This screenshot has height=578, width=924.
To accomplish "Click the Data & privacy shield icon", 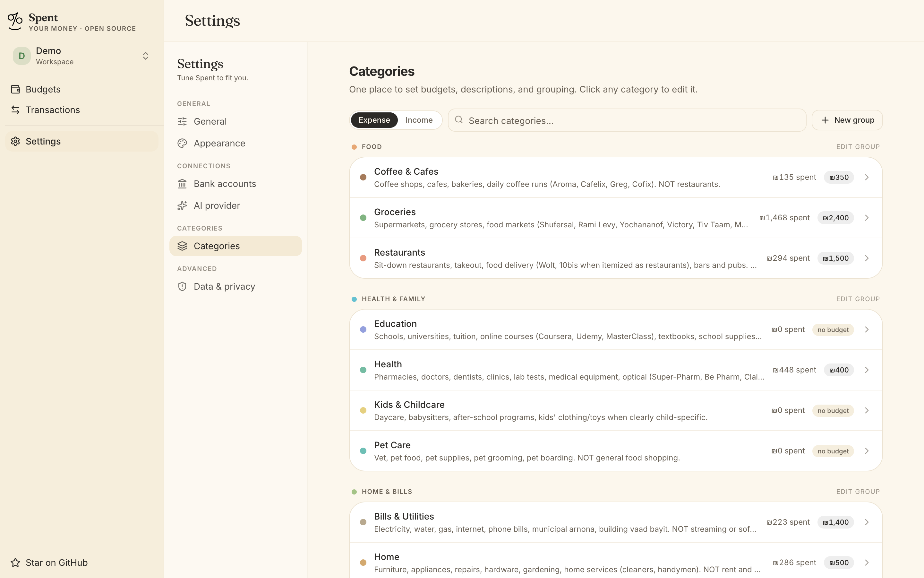I will (x=182, y=286).
